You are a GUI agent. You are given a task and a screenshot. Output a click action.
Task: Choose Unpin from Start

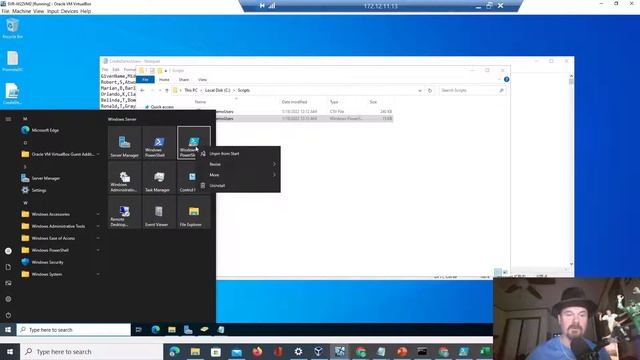click(239, 153)
